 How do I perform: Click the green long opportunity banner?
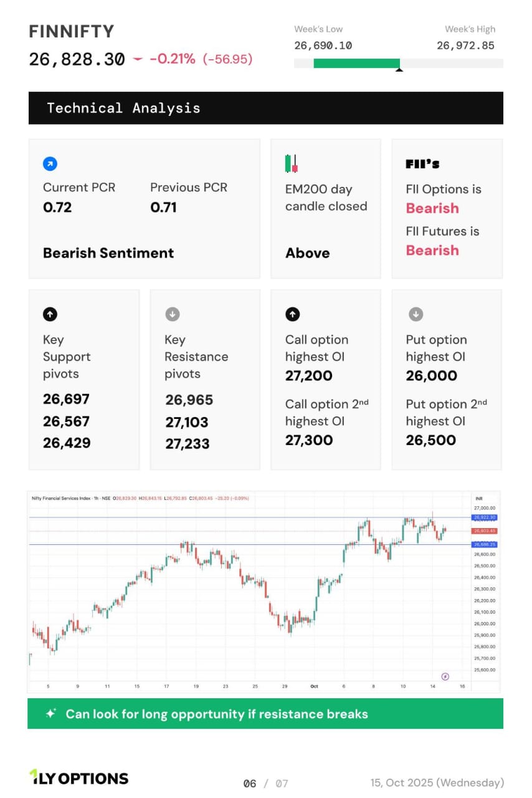pos(265,714)
